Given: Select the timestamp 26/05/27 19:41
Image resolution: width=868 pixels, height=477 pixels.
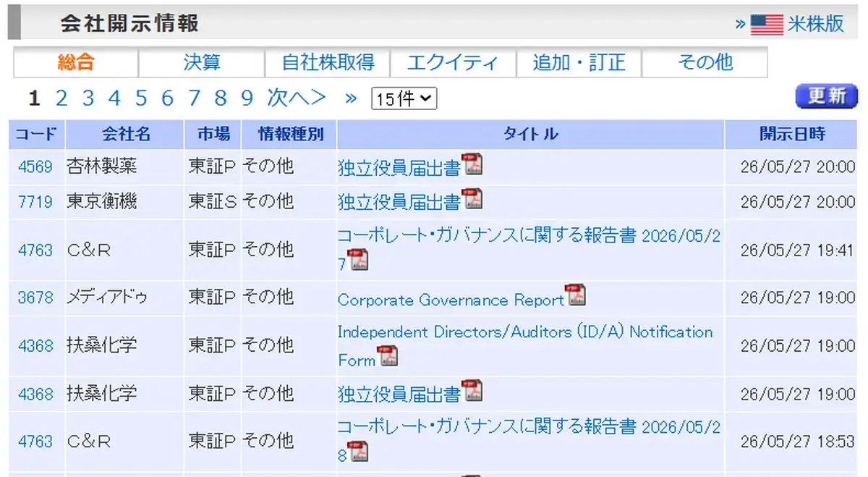Looking at the screenshot, I should tap(797, 250).
